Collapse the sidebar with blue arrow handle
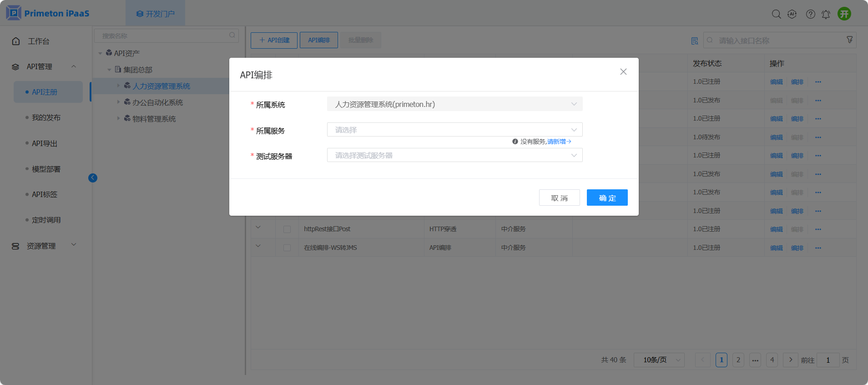The height and width of the screenshot is (385, 868). click(x=93, y=178)
